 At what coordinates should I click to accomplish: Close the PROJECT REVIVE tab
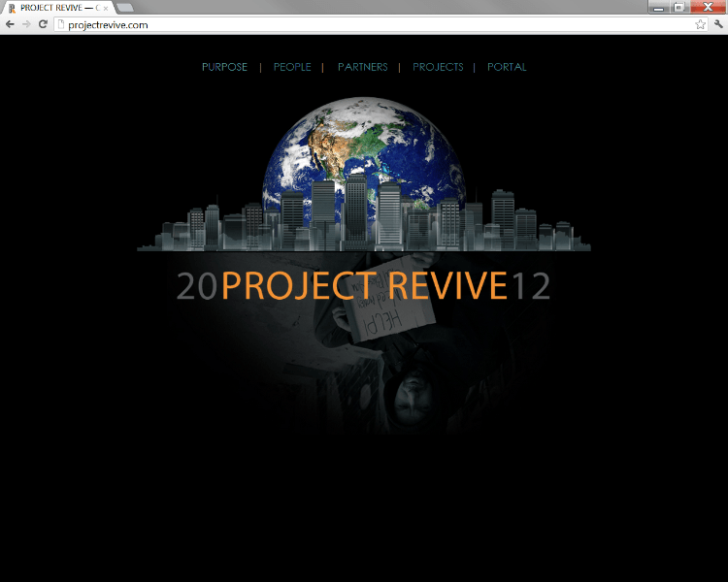point(106,9)
